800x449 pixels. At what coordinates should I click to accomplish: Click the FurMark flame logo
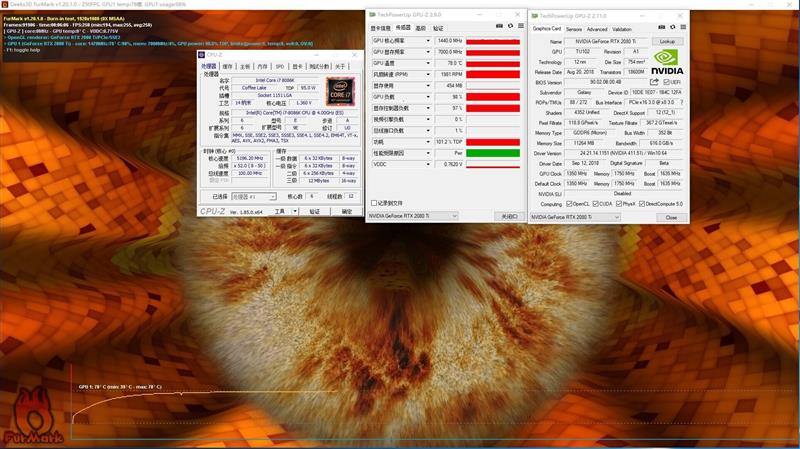33,416
